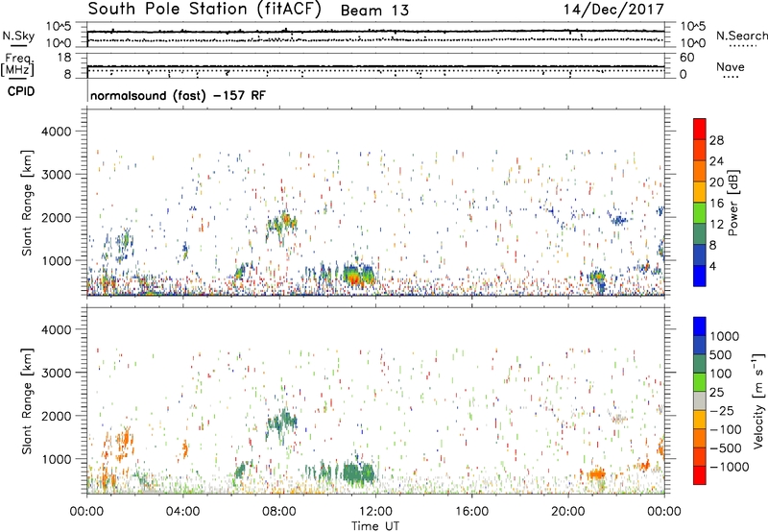Image resolution: width=768 pixels, height=532 pixels.
Task: Click the '60' tick on the Nave axis
Action: [687, 58]
